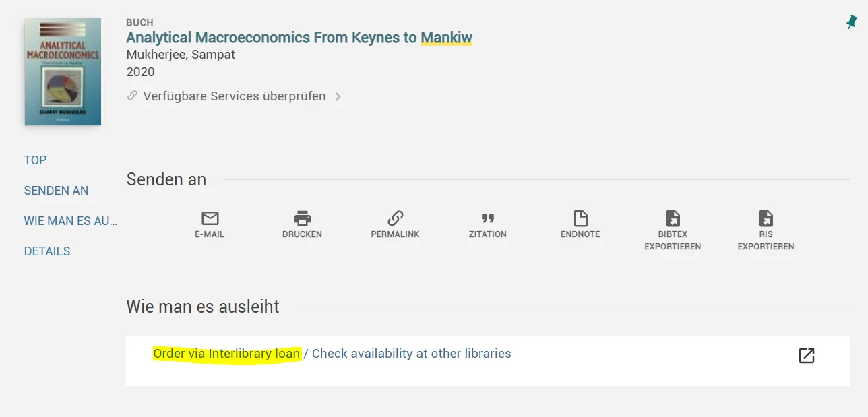Click the book cover thumbnail
868x417 pixels.
63,72
